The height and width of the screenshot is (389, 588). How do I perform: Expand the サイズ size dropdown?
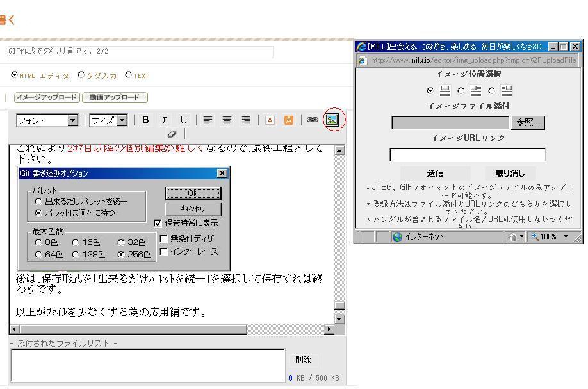[122, 120]
